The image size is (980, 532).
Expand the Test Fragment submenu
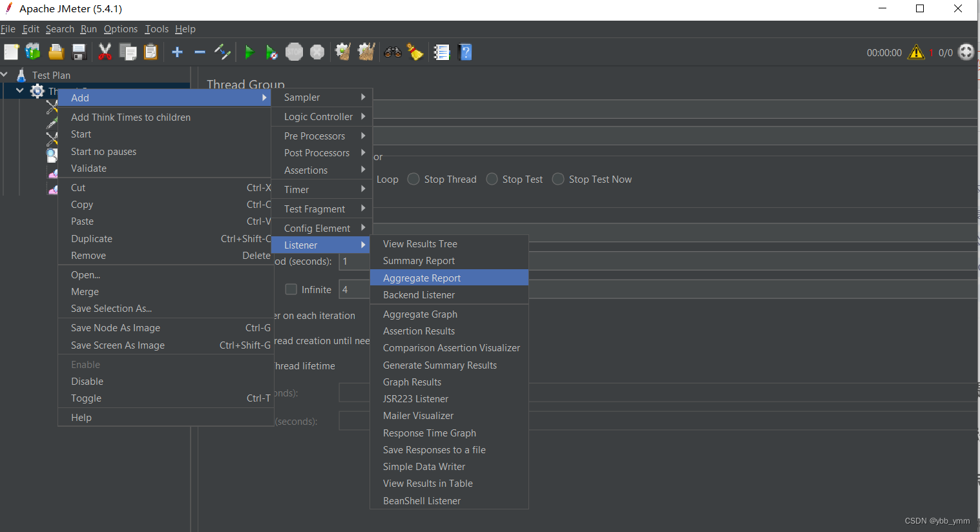[321, 209]
